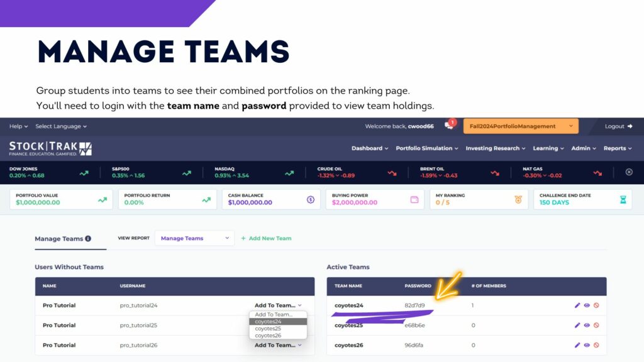This screenshot has height=362, width=644.
Task: Open the Help dropdown
Action: pos(18,126)
